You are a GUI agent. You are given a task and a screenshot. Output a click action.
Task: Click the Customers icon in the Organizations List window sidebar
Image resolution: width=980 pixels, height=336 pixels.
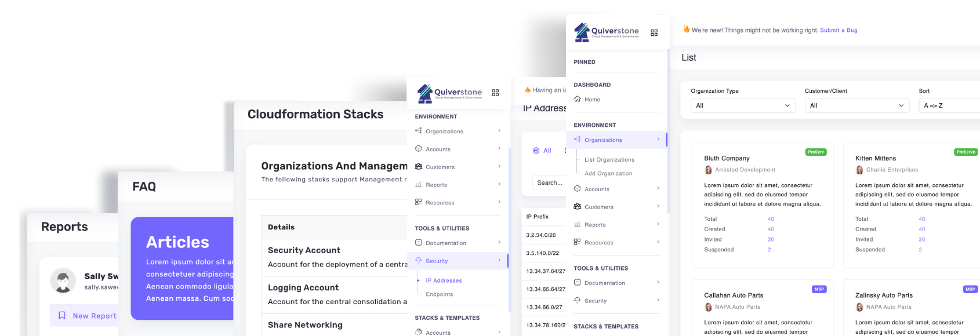coord(578,207)
